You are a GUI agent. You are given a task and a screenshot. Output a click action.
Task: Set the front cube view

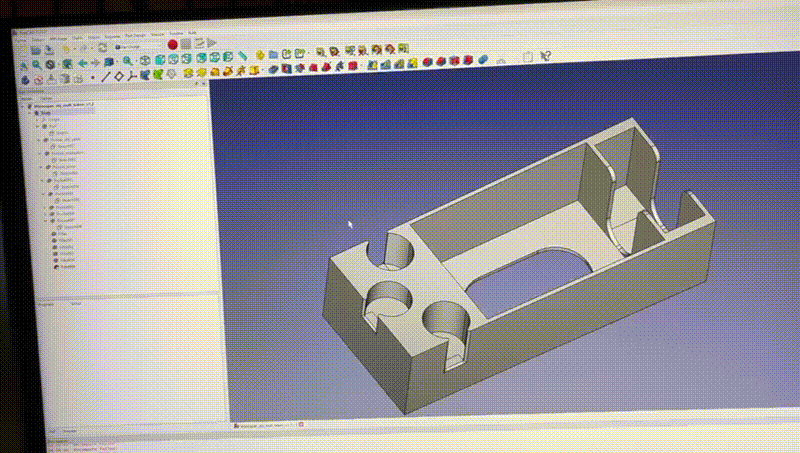coord(160,60)
